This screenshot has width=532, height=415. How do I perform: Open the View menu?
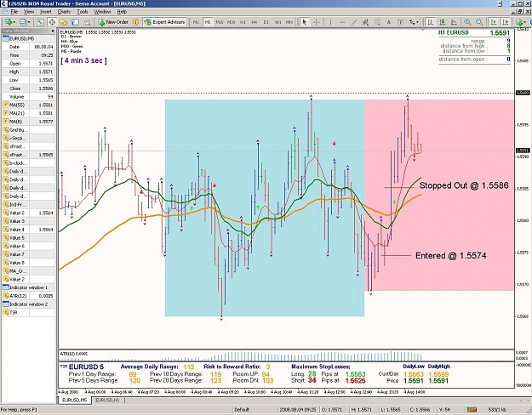click(x=29, y=12)
